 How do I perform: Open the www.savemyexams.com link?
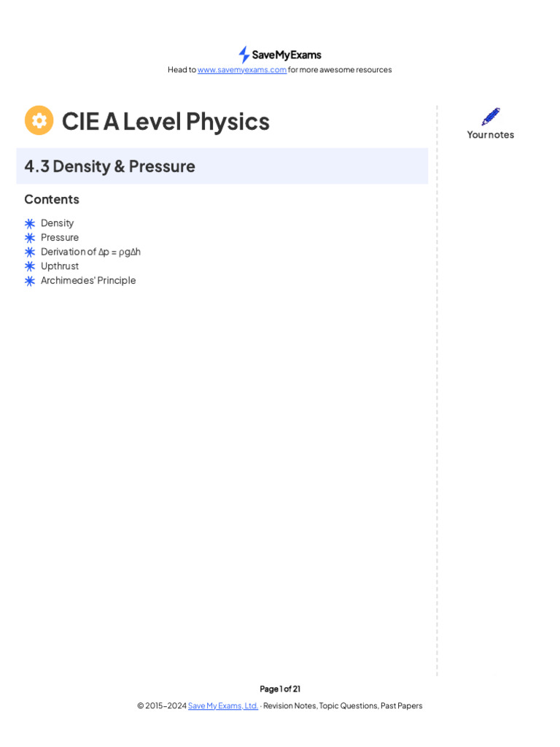[x=242, y=70]
